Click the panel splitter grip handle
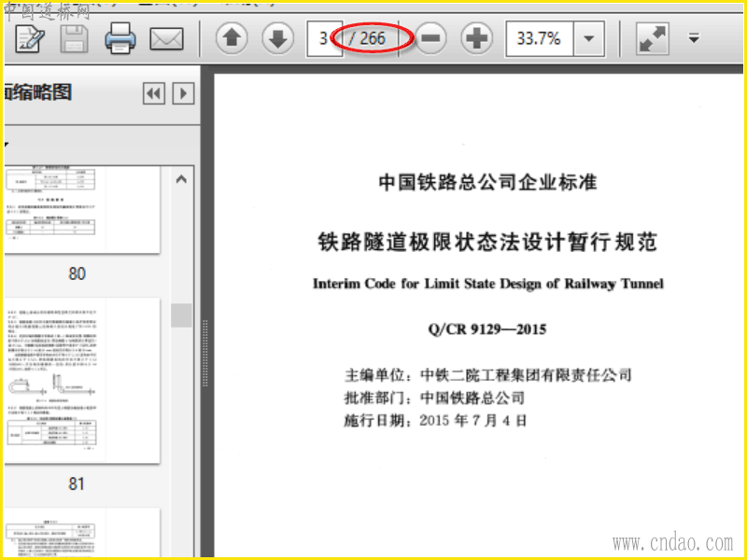This screenshot has width=747, height=560. click(x=205, y=353)
